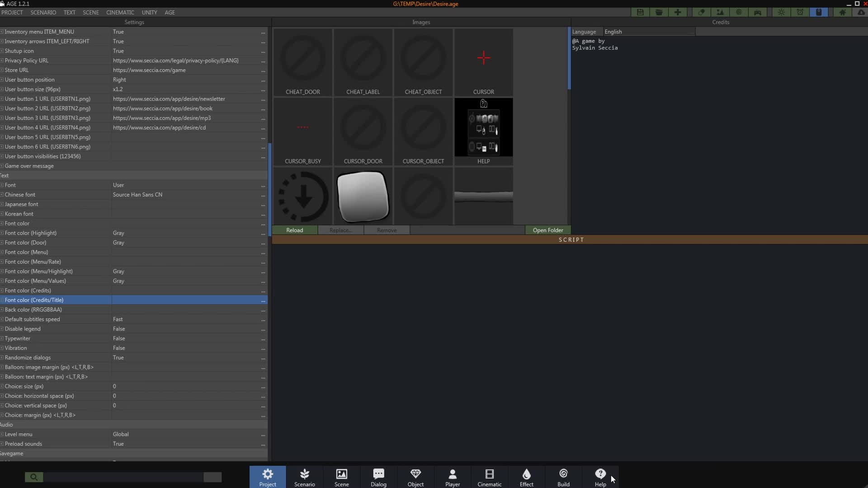The height and width of the screenshot is (488, 868).
Task: Open the Help question mark tab
Action: tap(600, 477)
